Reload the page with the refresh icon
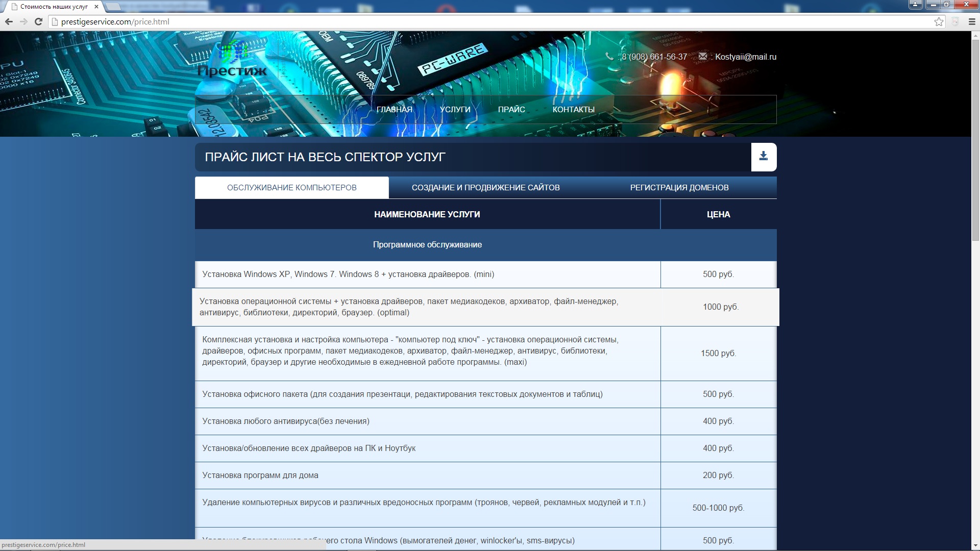This screenshot has width=980, height=551. pos(38,22)
